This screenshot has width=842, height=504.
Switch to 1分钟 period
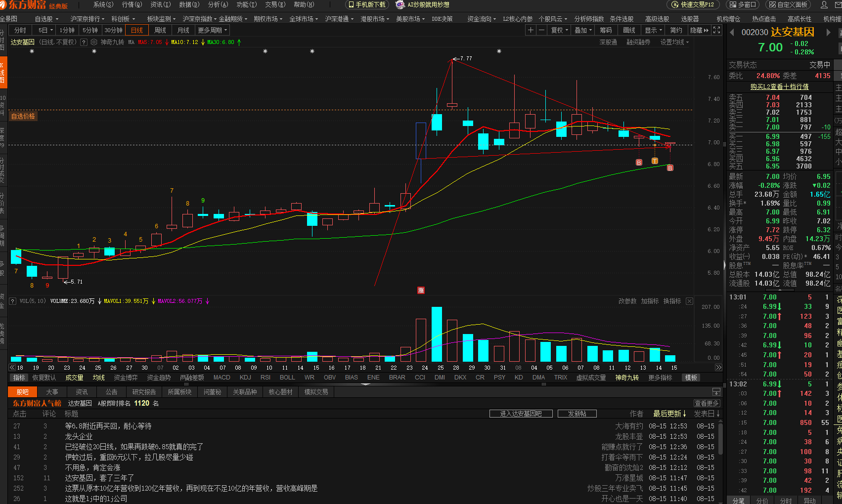coord(67,30)
